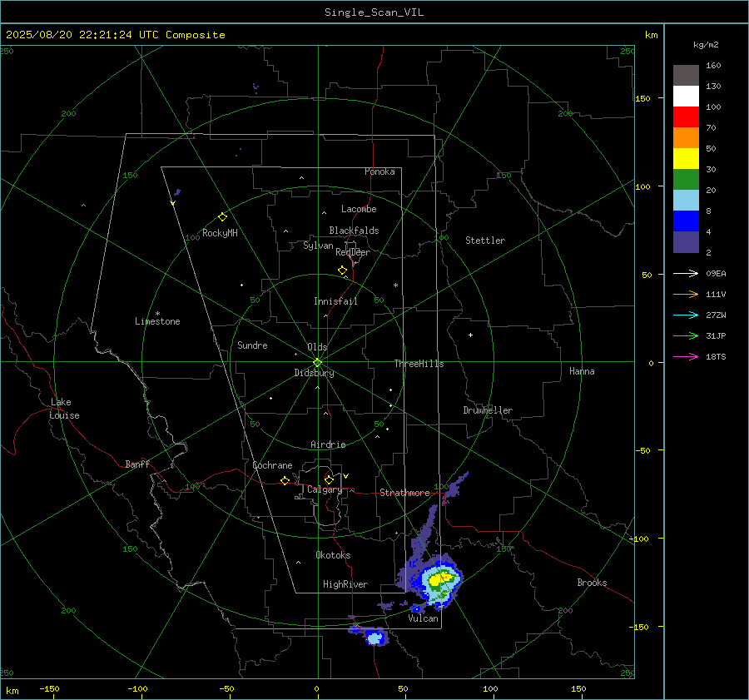This screenshot has height=700, width=749.
Task: Click the yellow diamond marker beside RockyMH
Action: coord(222,217)
